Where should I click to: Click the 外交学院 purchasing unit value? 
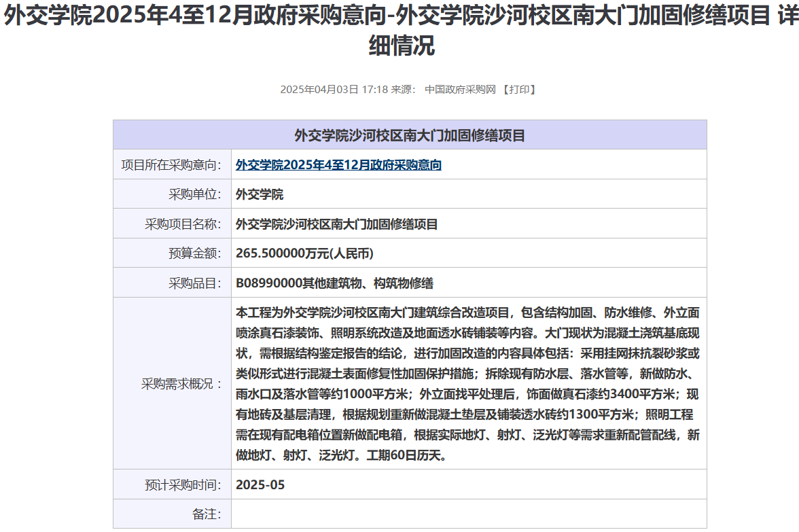pyautogui.click(x=260, y=194)
